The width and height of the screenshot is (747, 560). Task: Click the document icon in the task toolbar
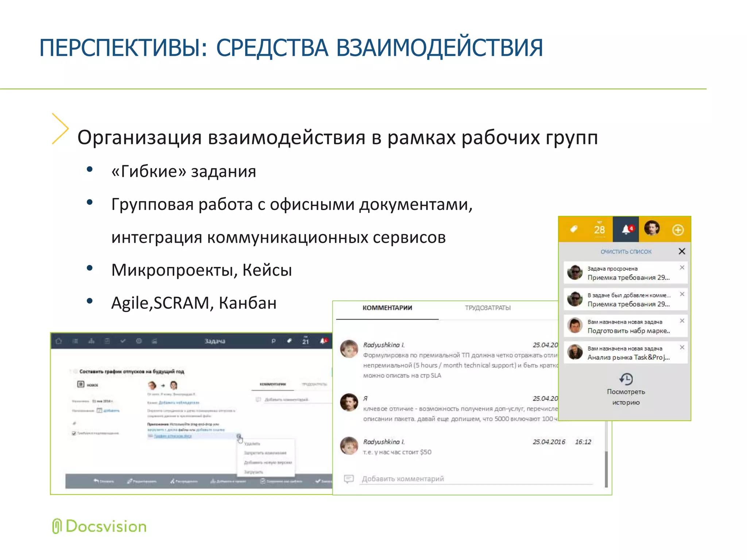[x=107, y=341]
